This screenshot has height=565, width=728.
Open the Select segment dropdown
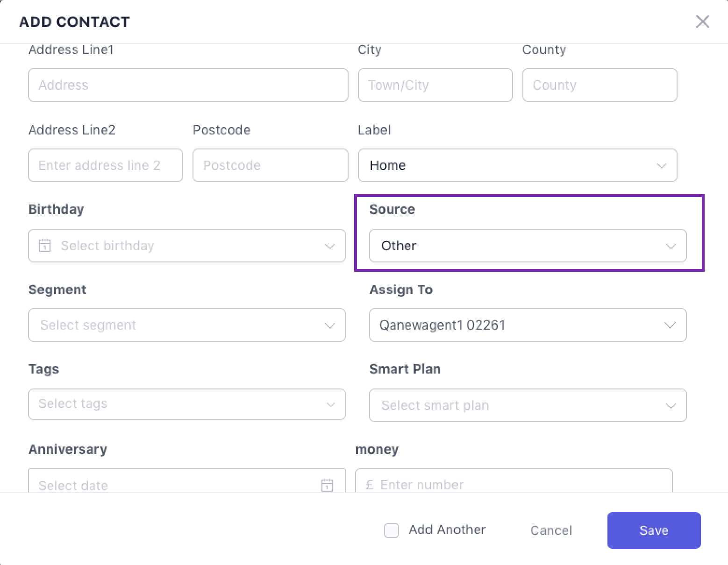186,325
